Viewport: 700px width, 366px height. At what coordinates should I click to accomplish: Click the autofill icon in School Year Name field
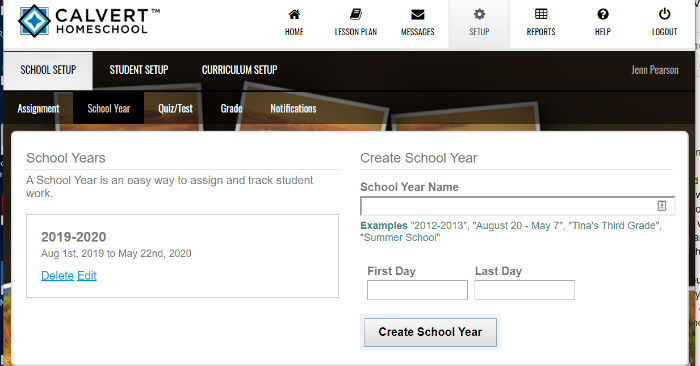tap(662, 206)
